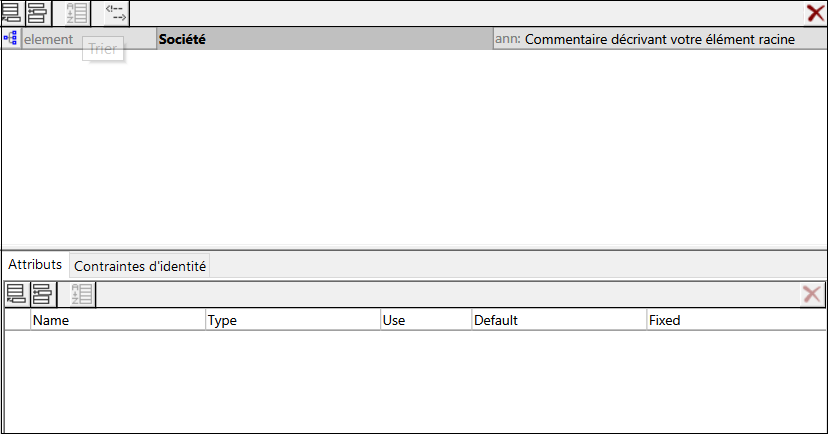
Task: Click the Name column header
Action: click(117, 320)
